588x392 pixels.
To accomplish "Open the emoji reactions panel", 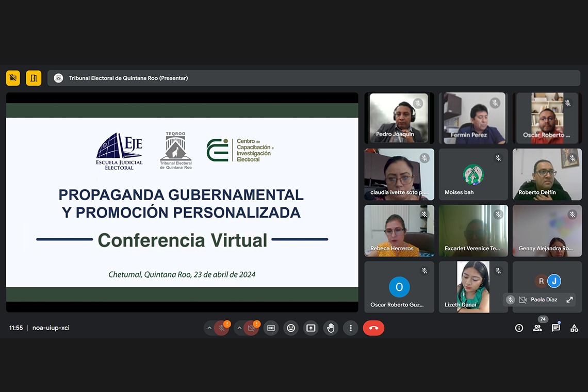I will pyautogui.click(x=291, y=328).
